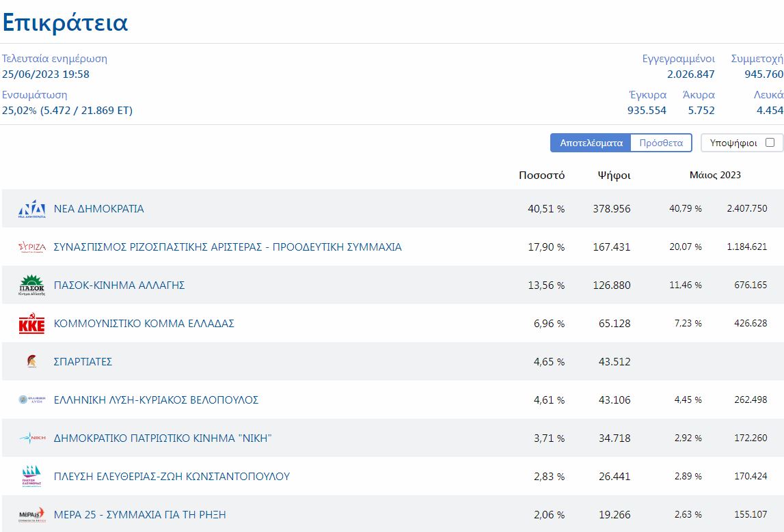The width and height of the screenshot is (784, 532).
Task: Open ΚΟΜΜΟΥΝΙΣΤΙΚΟ ΚΟΜΜΑ ΕΛΛΑΔΑΣ link
Action: [144, 323]
